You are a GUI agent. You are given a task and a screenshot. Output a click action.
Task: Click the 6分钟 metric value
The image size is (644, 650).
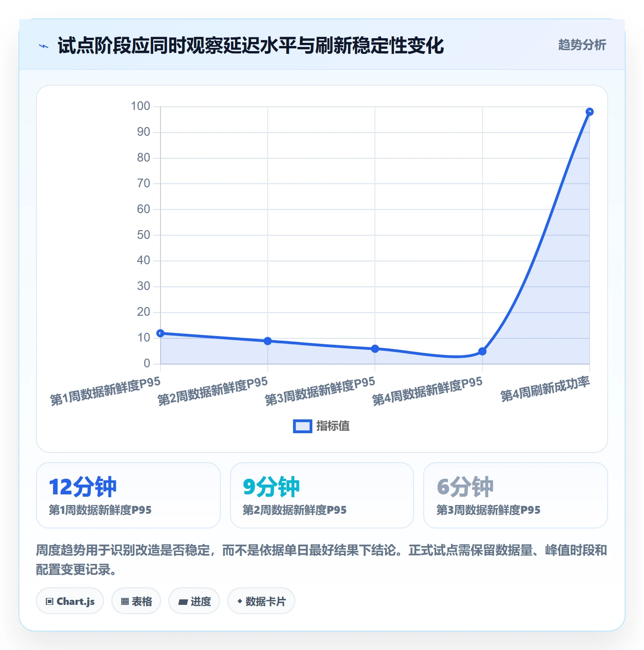point(465,487)
